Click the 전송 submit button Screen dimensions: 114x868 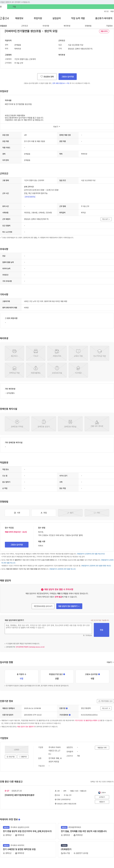pos(102,630)
